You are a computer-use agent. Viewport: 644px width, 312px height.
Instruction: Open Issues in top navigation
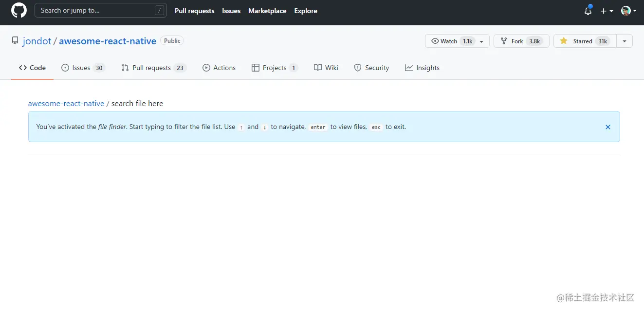tap(231, 11)
